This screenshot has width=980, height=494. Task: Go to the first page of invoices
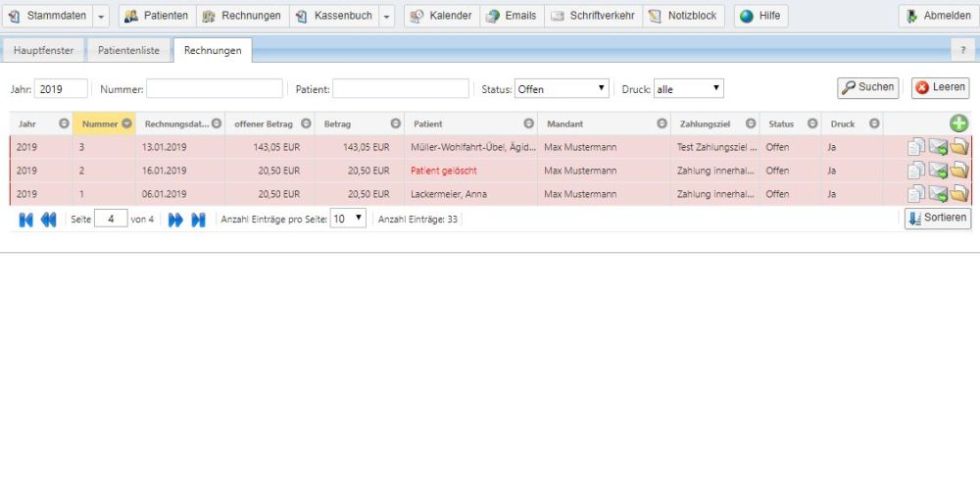(x=25, y=220)
